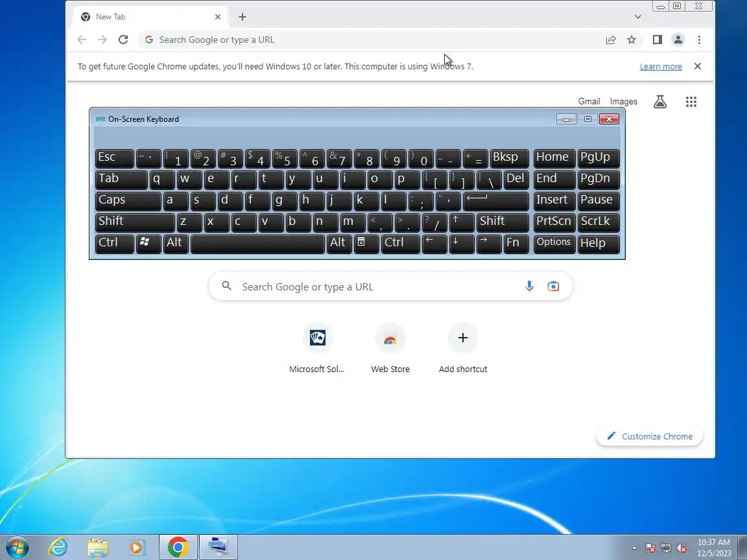
Task: Dismiss the Windows 7 update notice
Action: pyautogui.click(x=698, y=66)
